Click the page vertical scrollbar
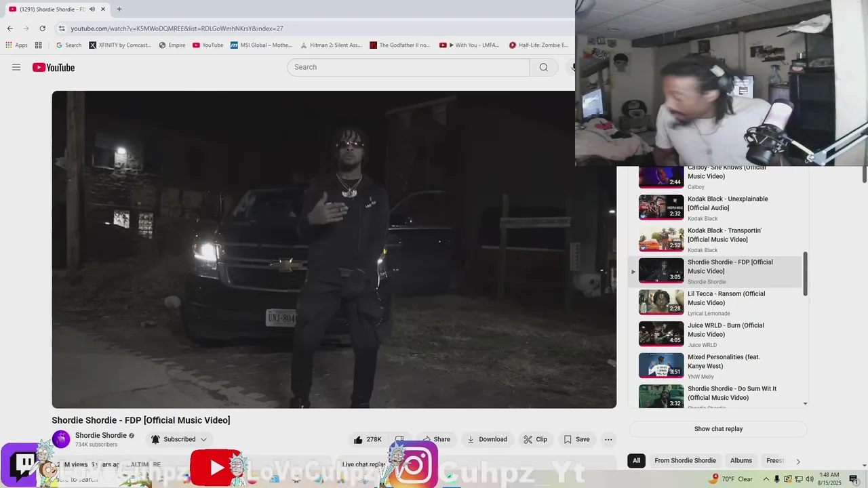Viewport: 868px width, 488px height. (x=865, y=174)
